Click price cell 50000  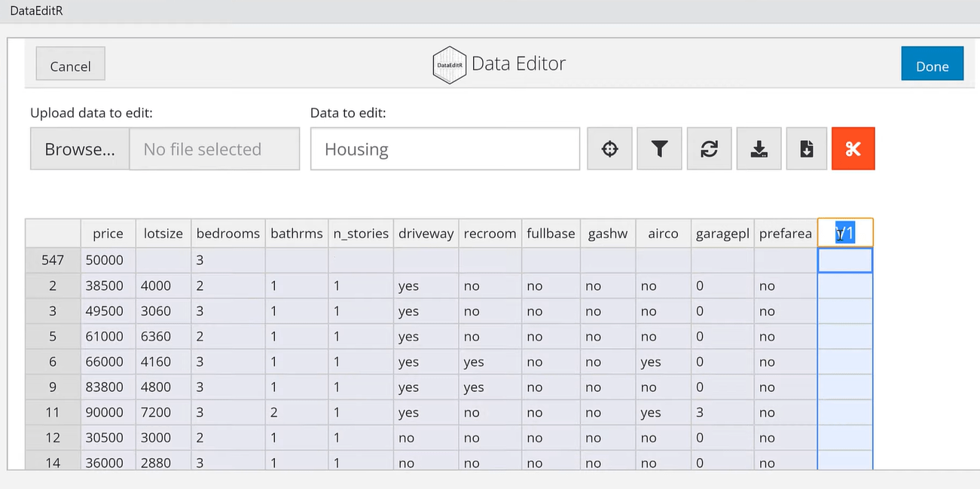[x=108, y=260]
